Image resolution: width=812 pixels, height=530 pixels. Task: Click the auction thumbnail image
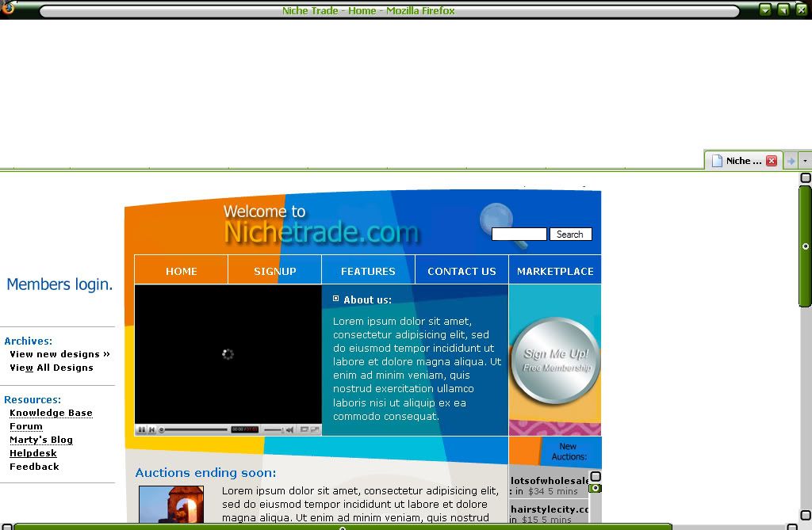171,504
